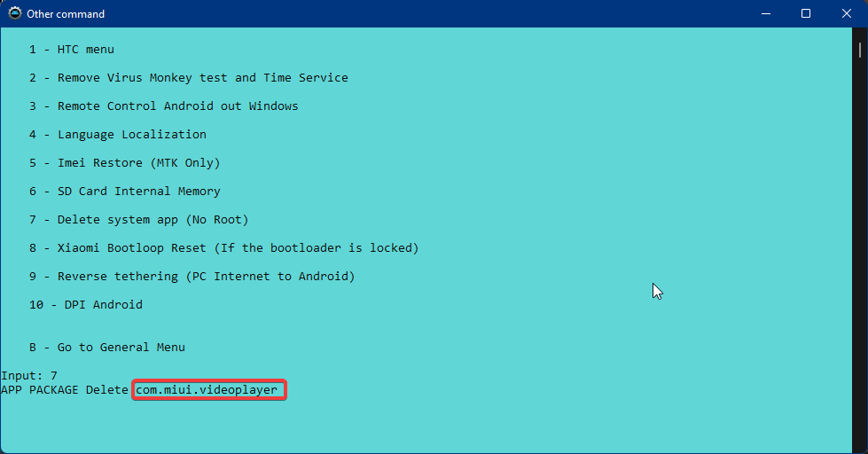Select "Reverse tethering" menu line

tap(192, 277)
